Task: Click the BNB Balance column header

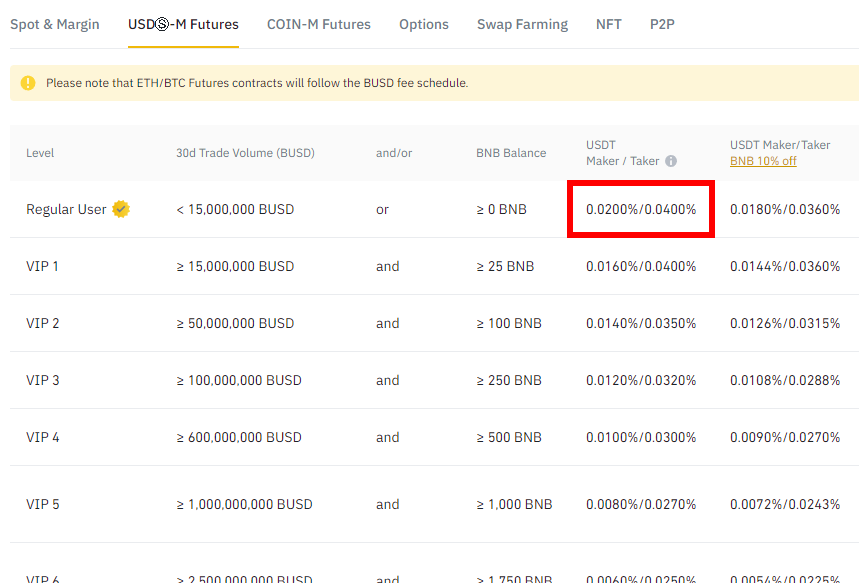Action: [511, 153]
